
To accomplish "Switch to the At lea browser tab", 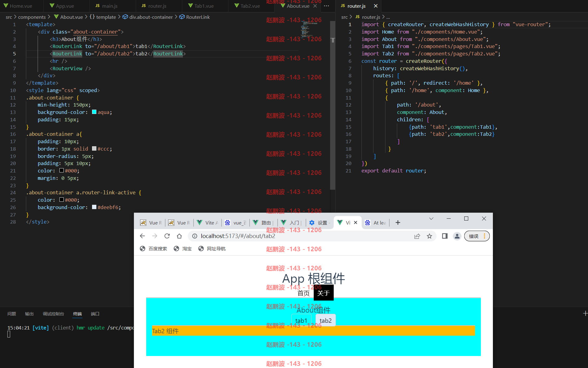I will [376, 223].
